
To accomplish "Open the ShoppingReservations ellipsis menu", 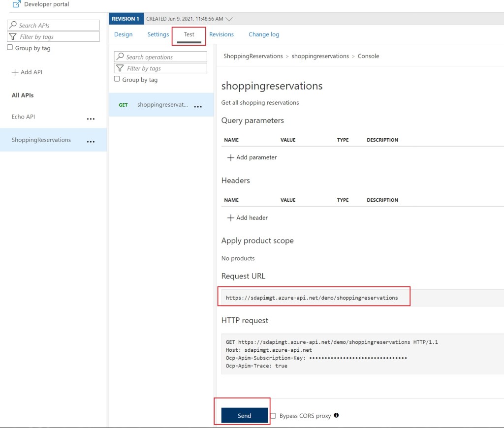I will (91, 142).
